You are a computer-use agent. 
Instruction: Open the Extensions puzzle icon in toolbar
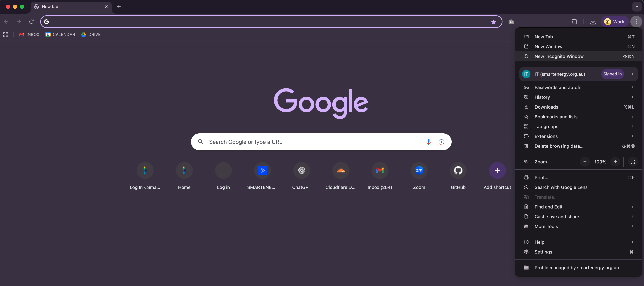point(574,22)
